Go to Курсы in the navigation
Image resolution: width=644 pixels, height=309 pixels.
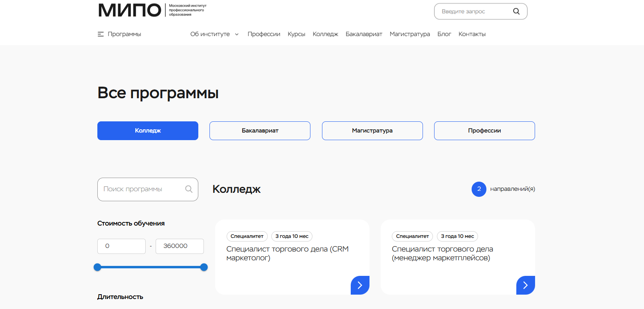point(296,34)
